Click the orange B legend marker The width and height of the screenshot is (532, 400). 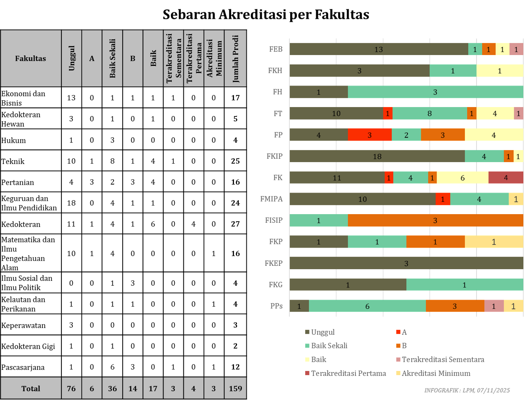pos(398,346)
